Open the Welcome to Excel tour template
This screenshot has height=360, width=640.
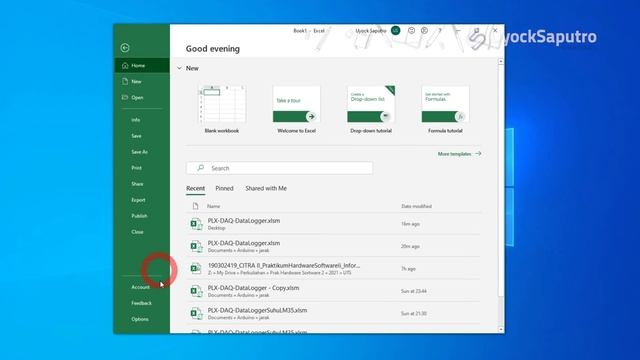tap(296, 109)
